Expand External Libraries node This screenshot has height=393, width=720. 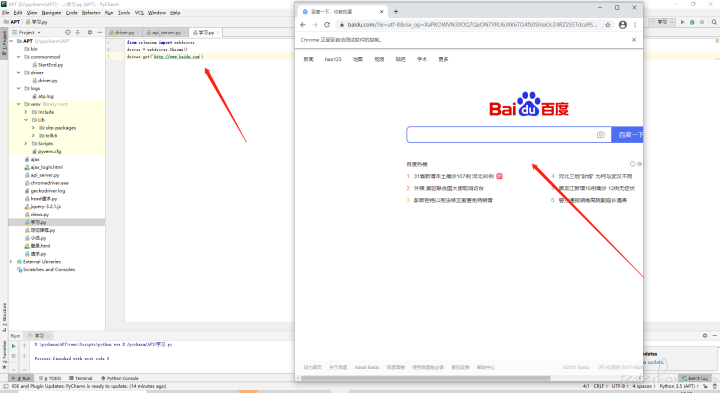(x=11, y=262)
